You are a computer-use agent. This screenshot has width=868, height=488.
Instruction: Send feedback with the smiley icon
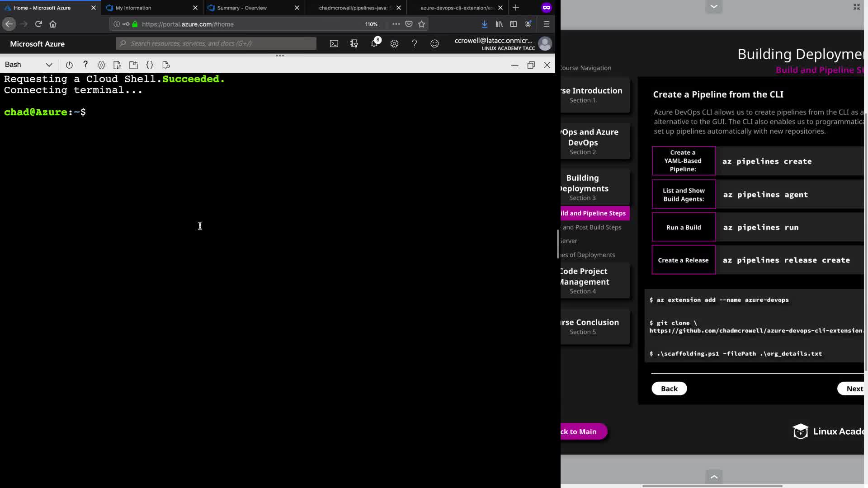point(434,44)
